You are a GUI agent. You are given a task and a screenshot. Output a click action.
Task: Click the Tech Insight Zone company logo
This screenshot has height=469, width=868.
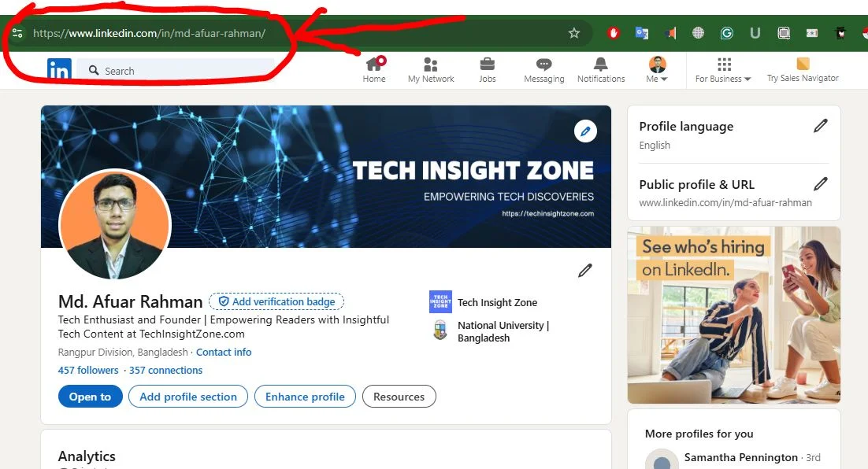point(440,302)
